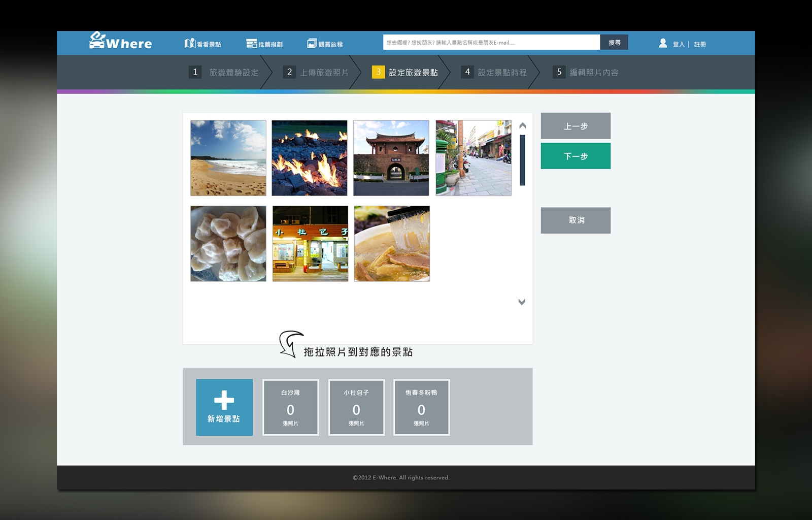Click the plus icon to add 新增景點

[224, 400]
